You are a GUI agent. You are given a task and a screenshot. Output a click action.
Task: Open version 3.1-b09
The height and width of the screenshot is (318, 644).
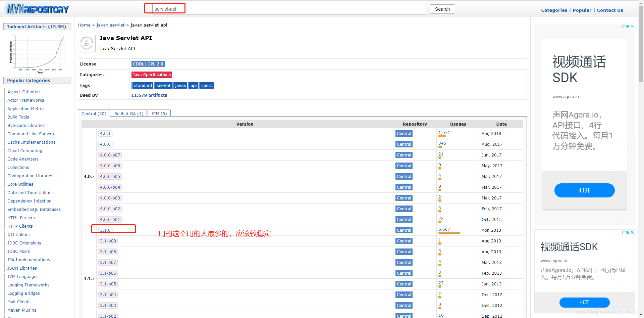pyautogui.click(x=108, y=241)
